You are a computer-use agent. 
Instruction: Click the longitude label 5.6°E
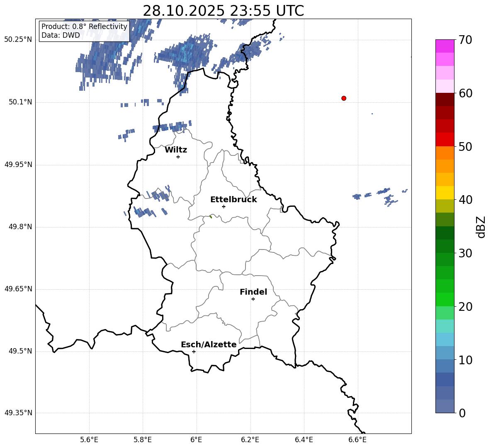point(89,440)
